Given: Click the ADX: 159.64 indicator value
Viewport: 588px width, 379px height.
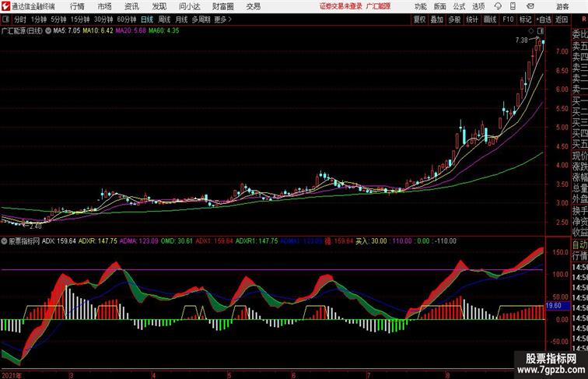Looking at the screenshot, I should [x=59, y=241].
